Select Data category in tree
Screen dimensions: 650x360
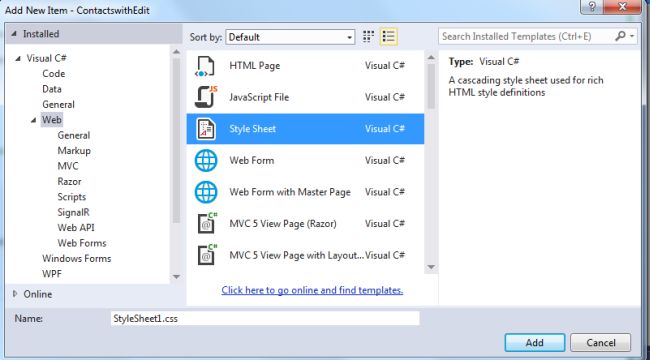pyautogui.click(x=52, y=89)
